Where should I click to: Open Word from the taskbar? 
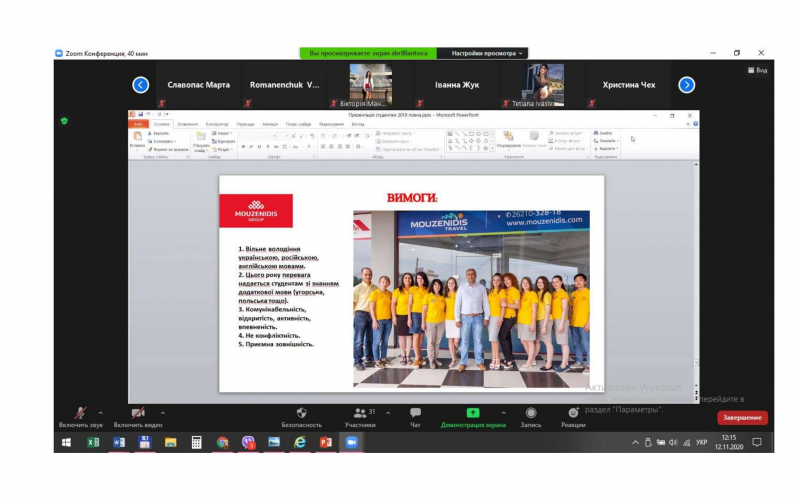(x=119, y=442)
